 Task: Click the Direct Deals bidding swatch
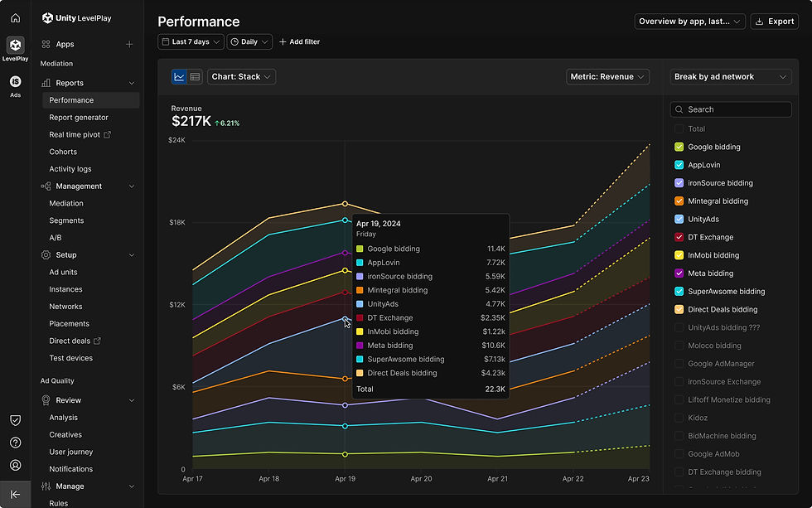pyautogui.click(x=360, y=373)
